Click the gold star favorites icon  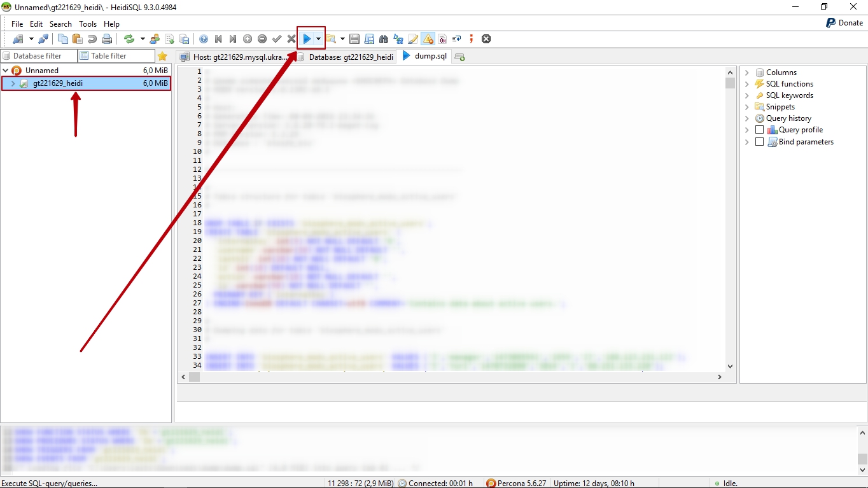163,56
